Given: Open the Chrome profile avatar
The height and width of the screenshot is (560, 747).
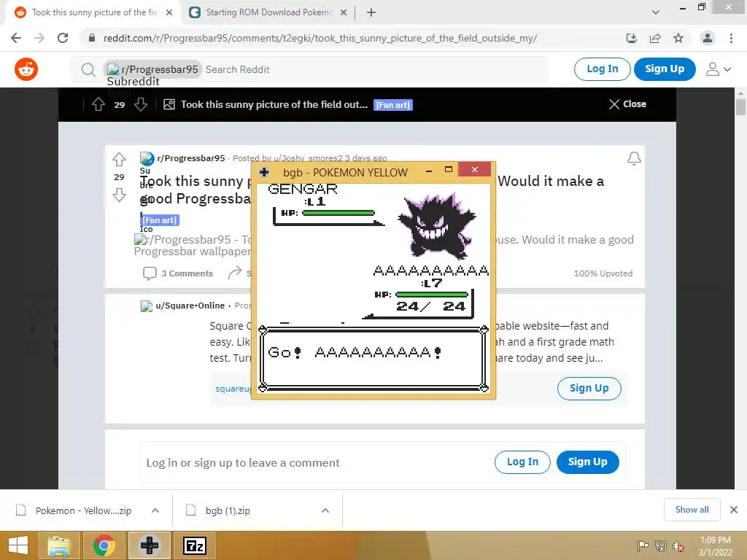Looking at the screenshot, I should click(708, 38).
